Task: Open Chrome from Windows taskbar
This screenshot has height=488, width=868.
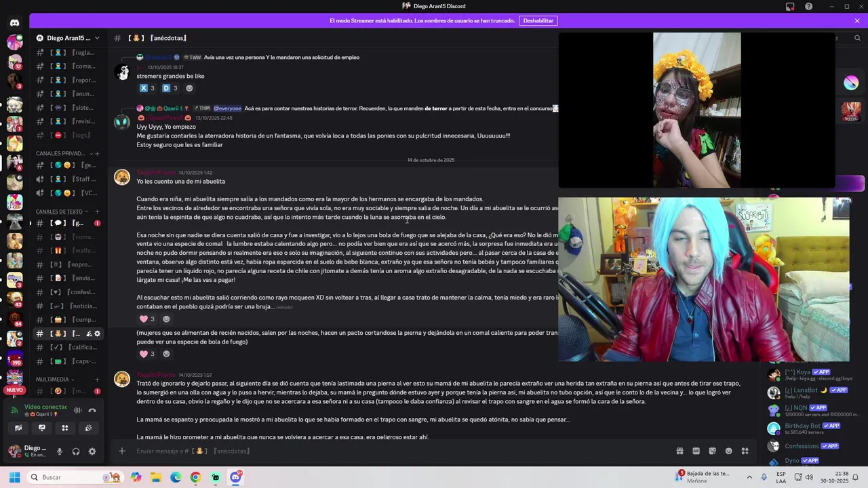Action: tap(195, 477)
